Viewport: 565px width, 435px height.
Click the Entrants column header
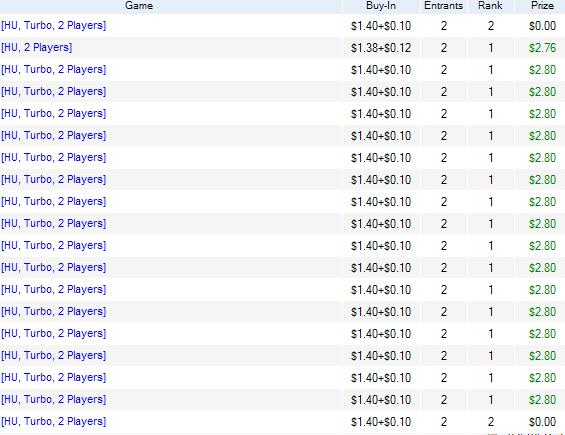pyautogui.click(x=444, y=6)
